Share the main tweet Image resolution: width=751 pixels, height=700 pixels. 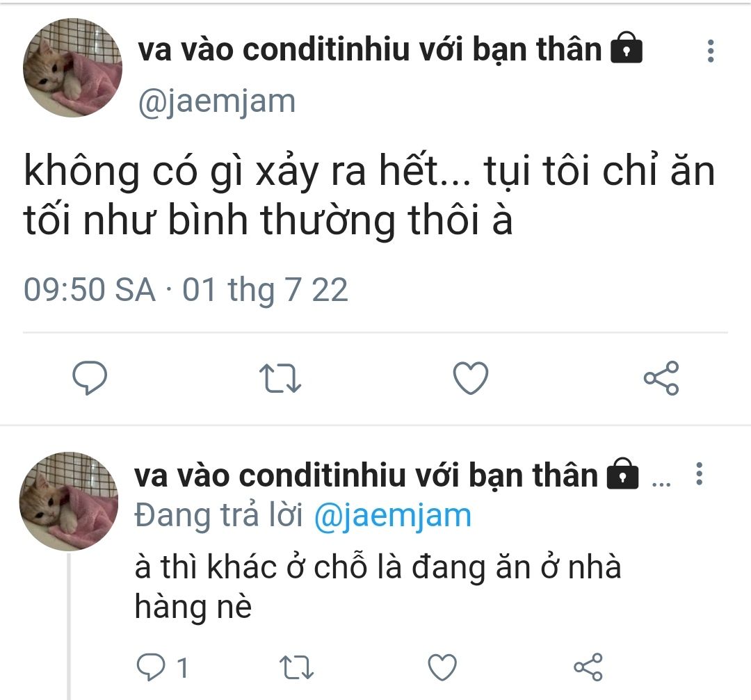pyautogui.click(x=661, y=377)
